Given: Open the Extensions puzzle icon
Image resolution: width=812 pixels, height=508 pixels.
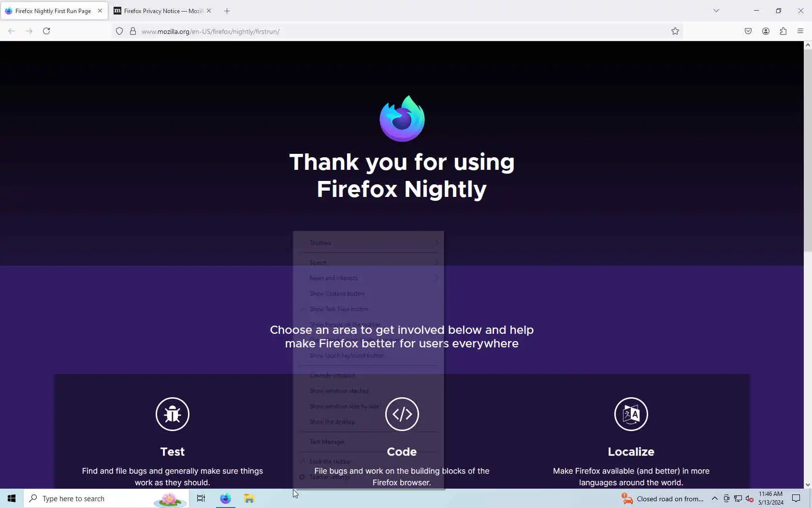Looking at the screenshot, I should 783,31.
